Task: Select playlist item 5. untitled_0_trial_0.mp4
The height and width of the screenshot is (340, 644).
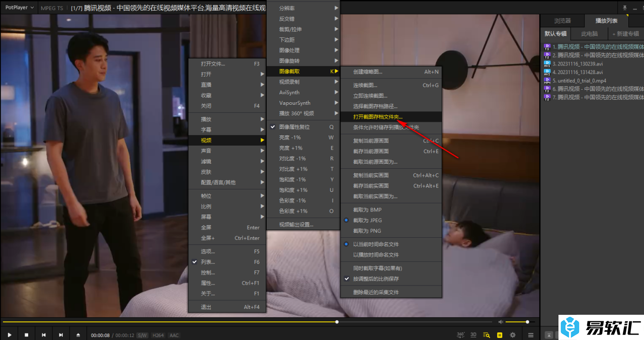Action: pyautogui.click(x=593, y=81)
